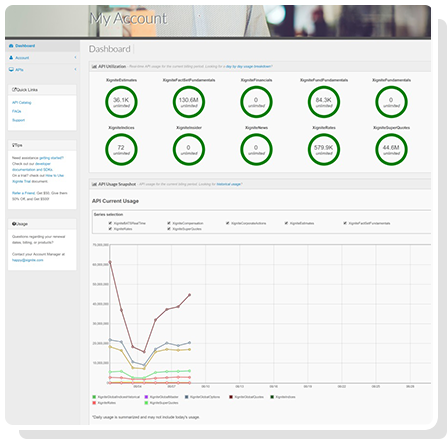This screenshot has height=439, width=447.
Task: Follow the getting started link
Action: click(51, 158)
